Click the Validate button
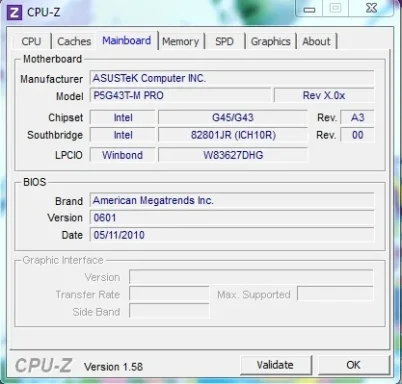Image resolution: width=402 pixels, height=384 pixels. coord(275,365)
